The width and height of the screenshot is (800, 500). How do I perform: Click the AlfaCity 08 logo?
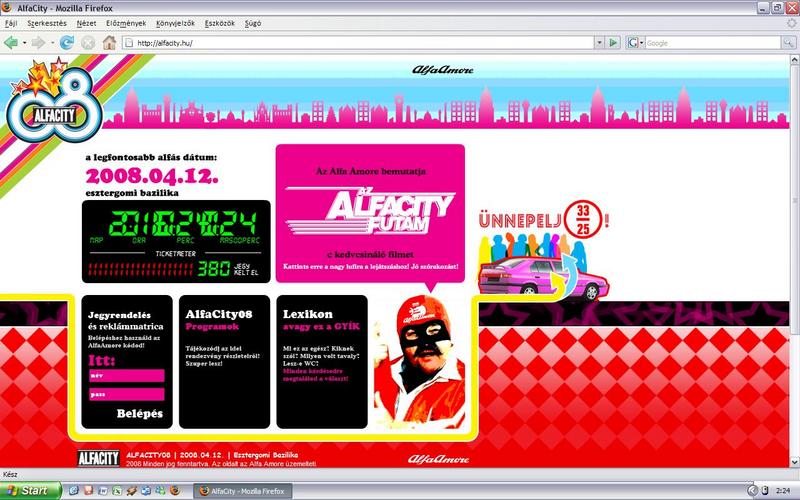[x=54, y=102]
